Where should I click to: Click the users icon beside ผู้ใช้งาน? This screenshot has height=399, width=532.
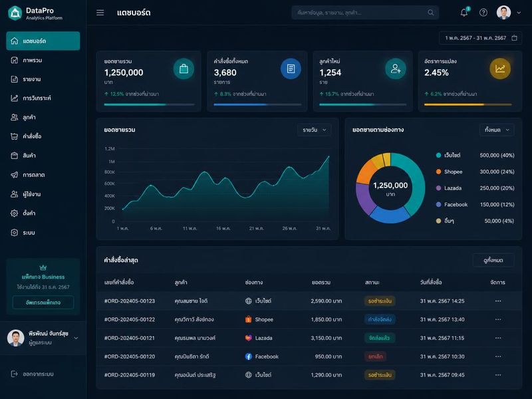(x=14, y=194)
